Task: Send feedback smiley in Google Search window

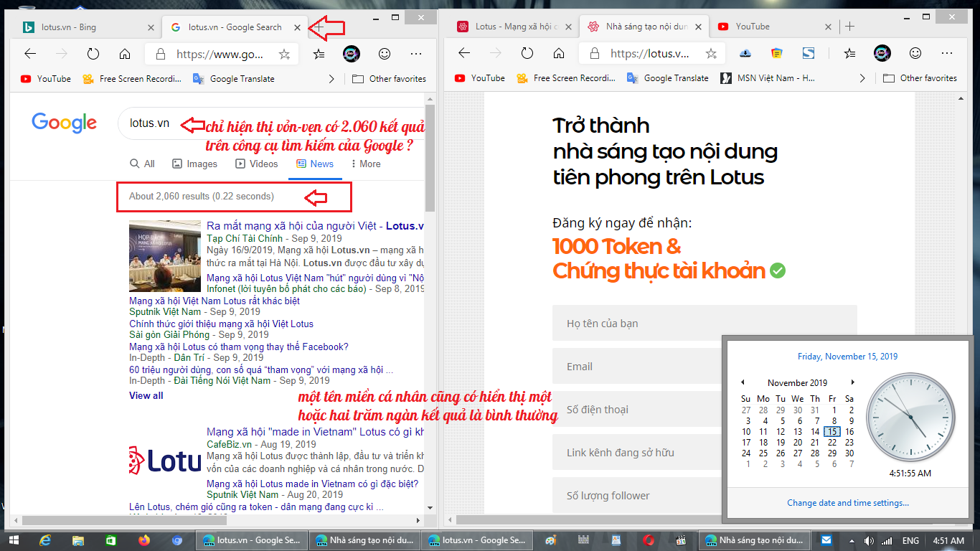Action: [385, 54]
